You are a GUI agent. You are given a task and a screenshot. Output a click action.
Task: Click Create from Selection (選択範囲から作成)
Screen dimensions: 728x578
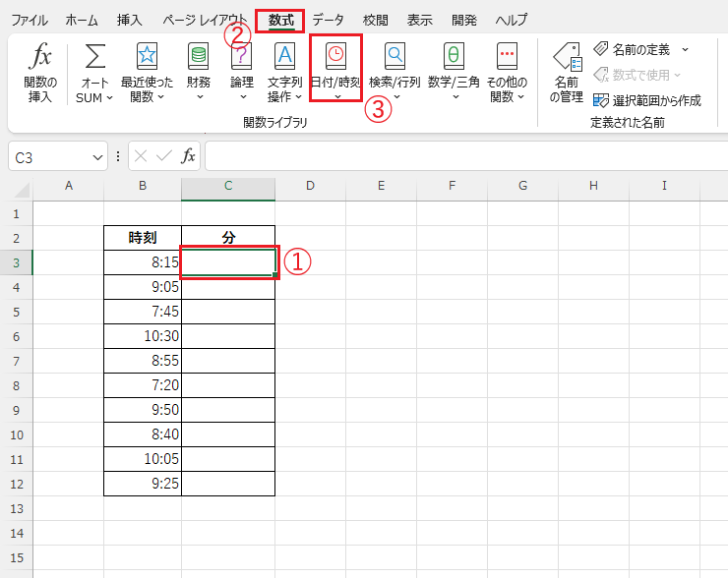point(647,100)
